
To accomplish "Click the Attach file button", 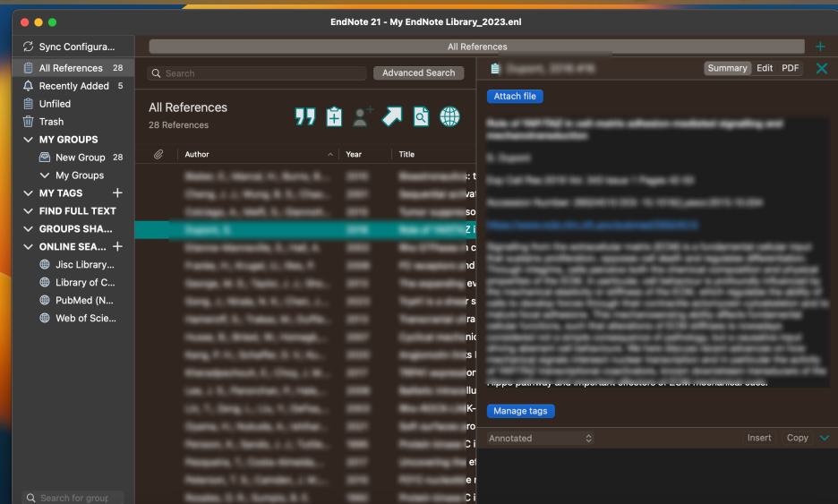I will click(515, 96).
